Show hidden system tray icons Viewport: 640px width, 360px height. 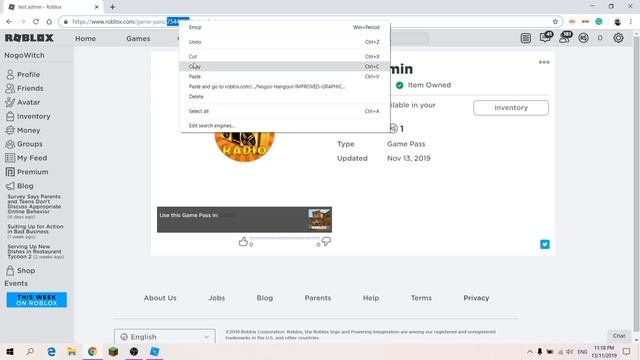[x=529, y=351]
